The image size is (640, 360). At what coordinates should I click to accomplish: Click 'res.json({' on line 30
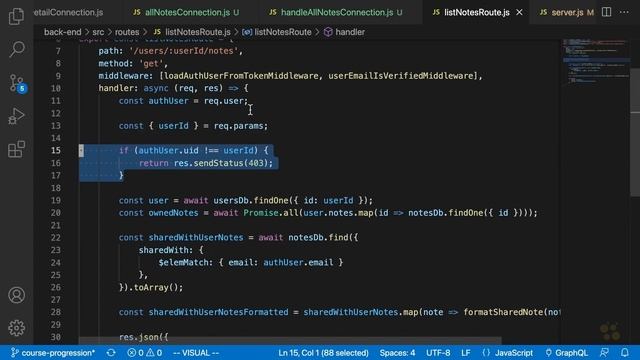(144, 337)
